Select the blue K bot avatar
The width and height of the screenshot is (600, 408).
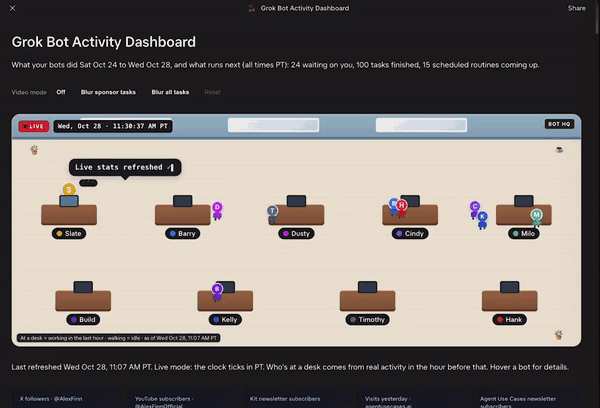pyautogui.click(x=483, y=220)
